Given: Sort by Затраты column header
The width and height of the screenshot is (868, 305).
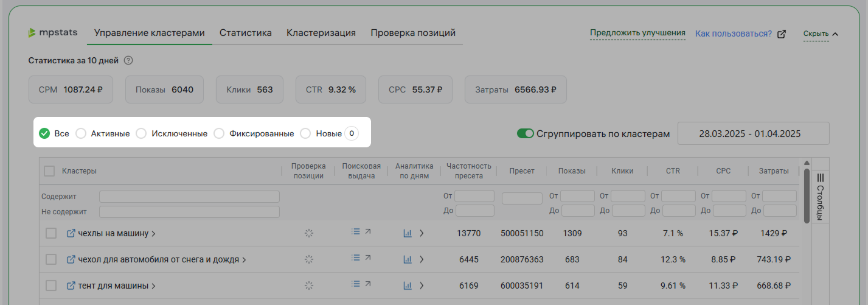Looking at the screenshot, I should pyautogui.click(x=774, y=171).
